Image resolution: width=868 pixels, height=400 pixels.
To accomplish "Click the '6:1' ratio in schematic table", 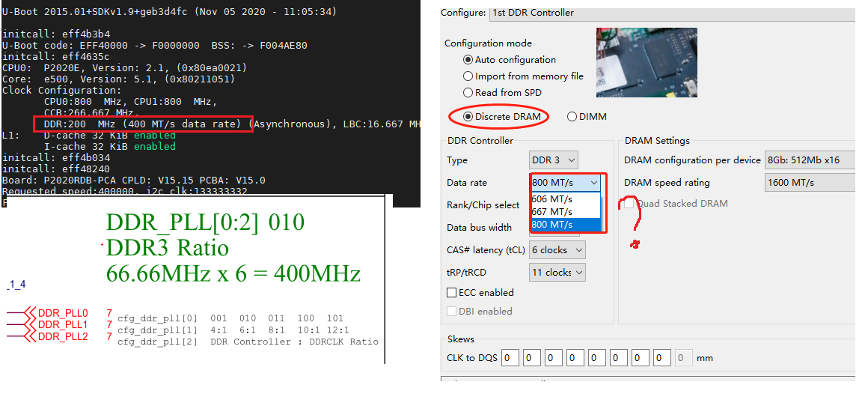I will point(247,330).
